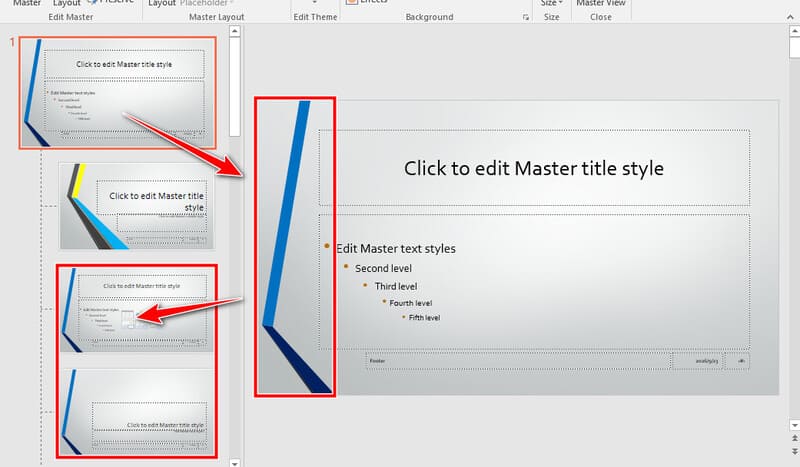Click the thumbnail pane scroll-down arrow

point(235,463)
